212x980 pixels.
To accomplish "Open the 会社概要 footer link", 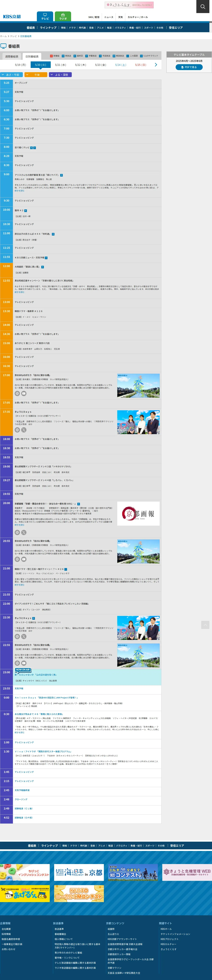I will pyautogui.click(x=6, y=929).
